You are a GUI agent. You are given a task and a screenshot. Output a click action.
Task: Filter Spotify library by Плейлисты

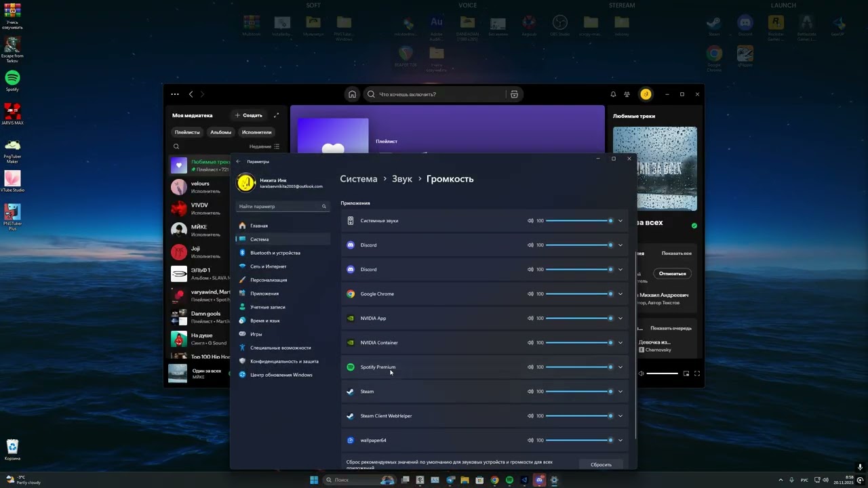point(187,132)
